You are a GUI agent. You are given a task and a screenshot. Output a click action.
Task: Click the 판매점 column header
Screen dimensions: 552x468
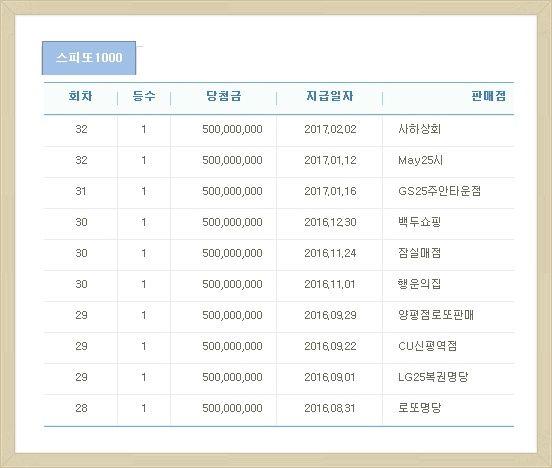click(488, 96)
